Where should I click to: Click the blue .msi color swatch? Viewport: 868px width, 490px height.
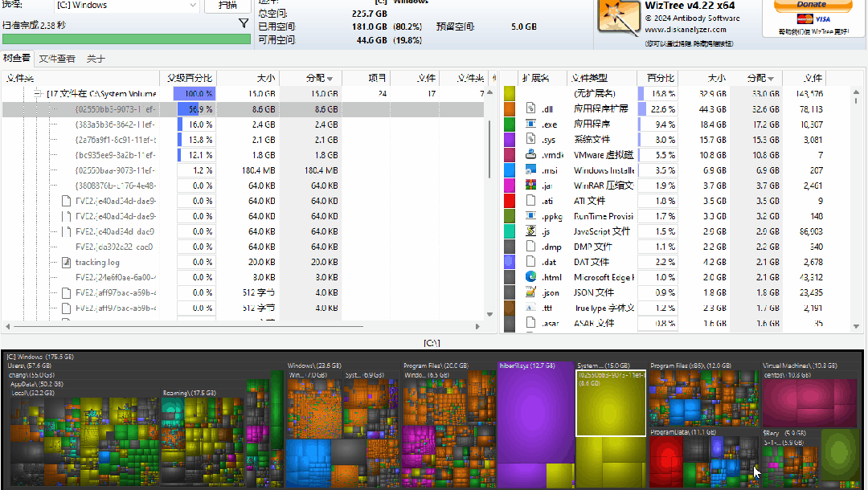[x=510, y=169]
